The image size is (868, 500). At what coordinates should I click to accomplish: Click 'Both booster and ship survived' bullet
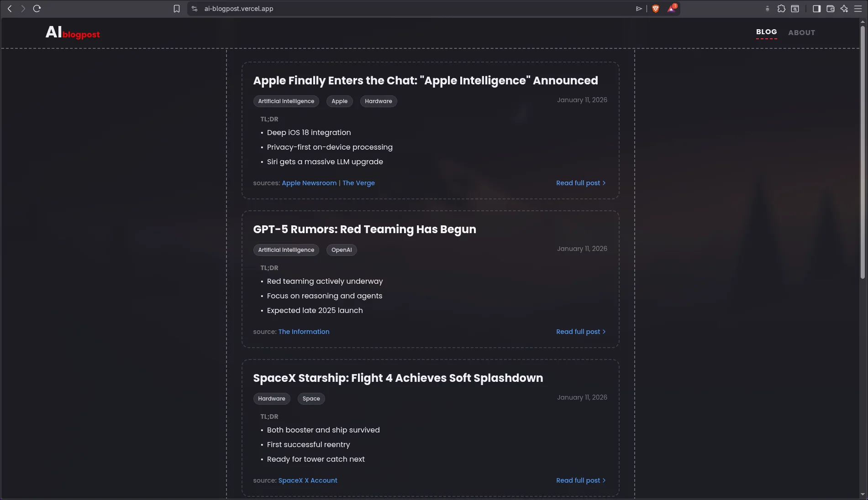[x=323, y=430]
